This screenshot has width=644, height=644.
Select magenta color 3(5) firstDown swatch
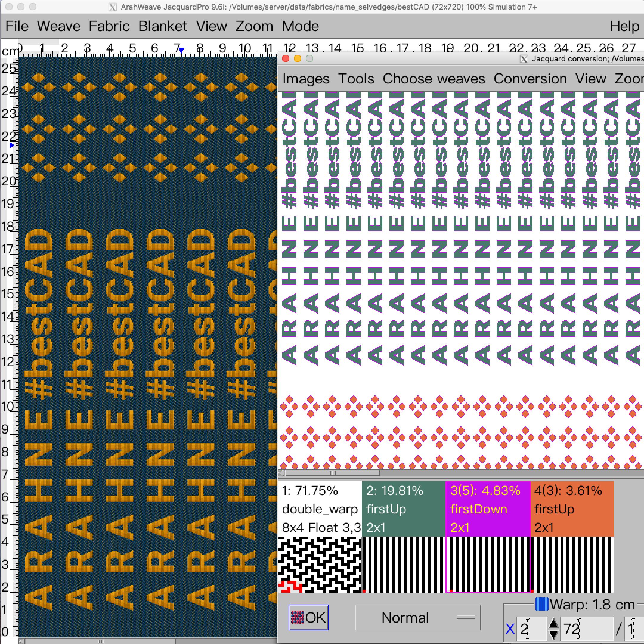tap(488, 509)
